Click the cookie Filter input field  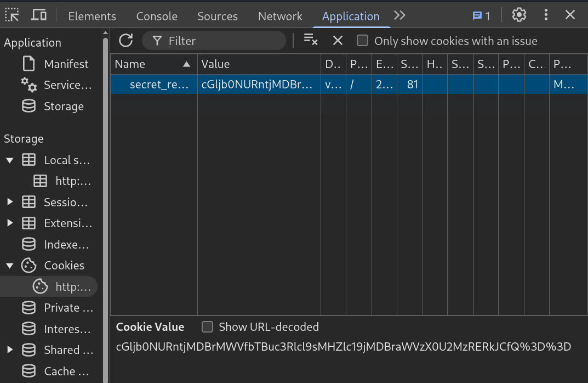point(219,41)
